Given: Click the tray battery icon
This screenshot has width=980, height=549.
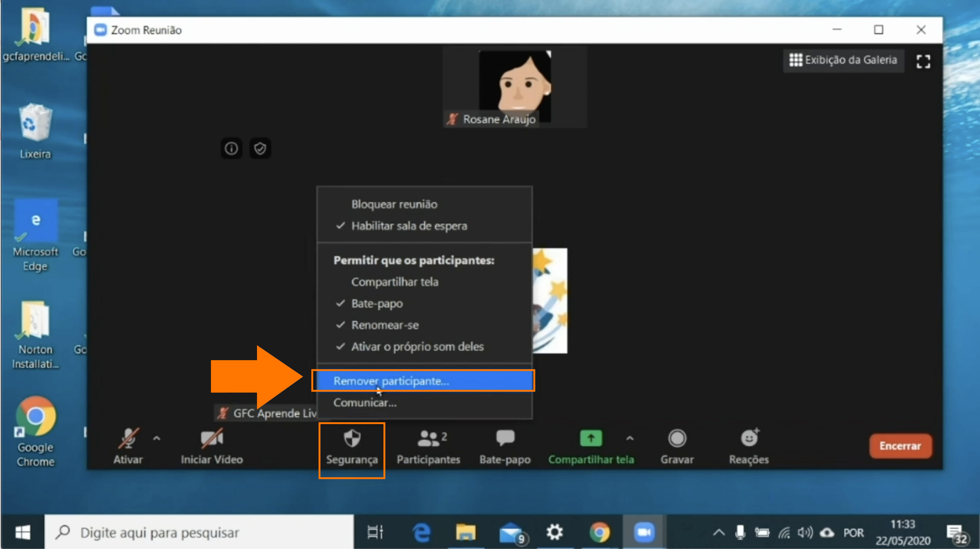Looking at the screenshot, I should click(x=762, y=532).
